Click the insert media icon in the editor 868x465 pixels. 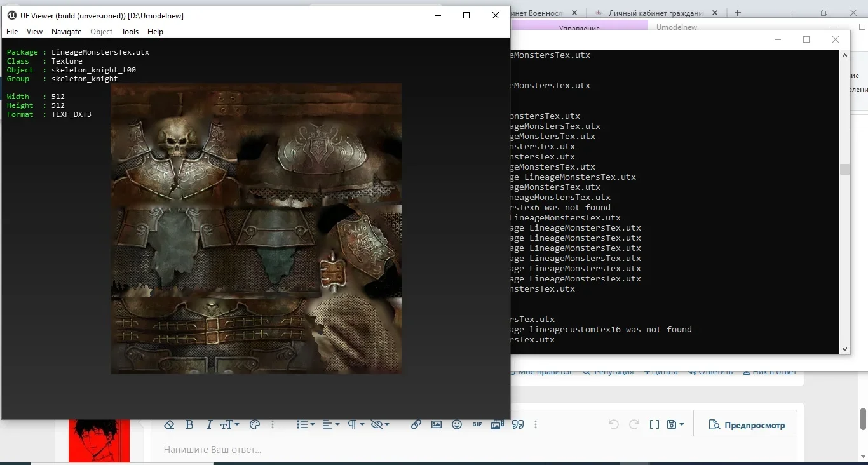pyautogui.click(x=498, y=424)
